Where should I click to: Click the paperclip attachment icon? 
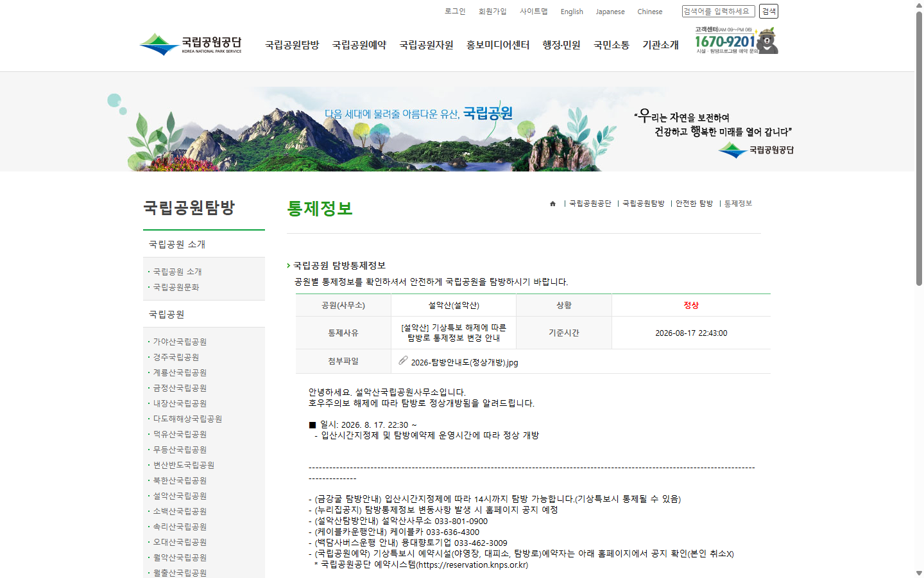(403, 361)
